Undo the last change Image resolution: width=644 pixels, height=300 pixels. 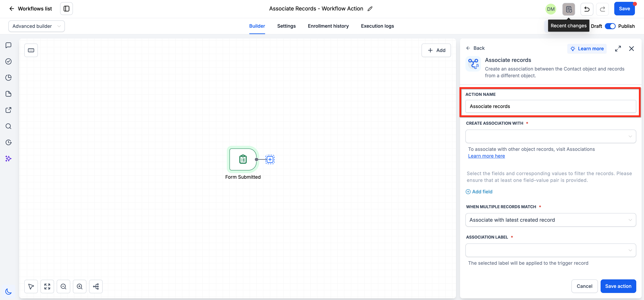pyautogui.click(x=587, y=9)
